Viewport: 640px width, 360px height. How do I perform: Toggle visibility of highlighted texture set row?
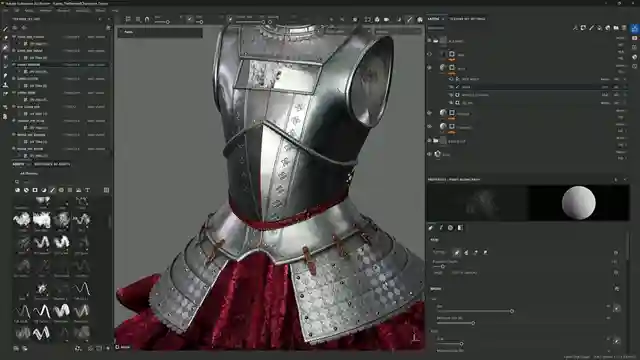(x=14, y=64)
